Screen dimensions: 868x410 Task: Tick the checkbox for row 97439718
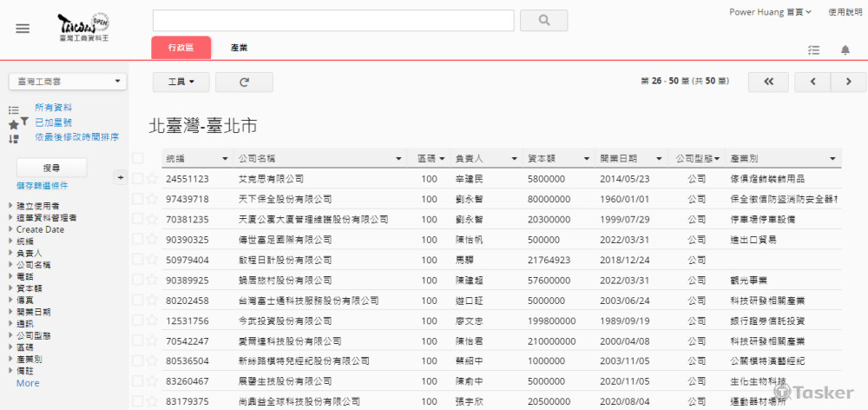click(x=137, y=198)
